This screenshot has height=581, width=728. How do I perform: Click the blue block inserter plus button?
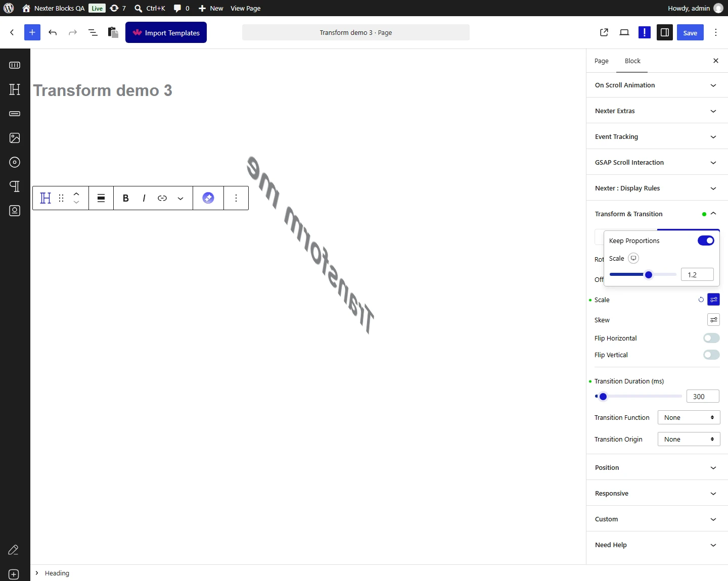pos(32,32)
